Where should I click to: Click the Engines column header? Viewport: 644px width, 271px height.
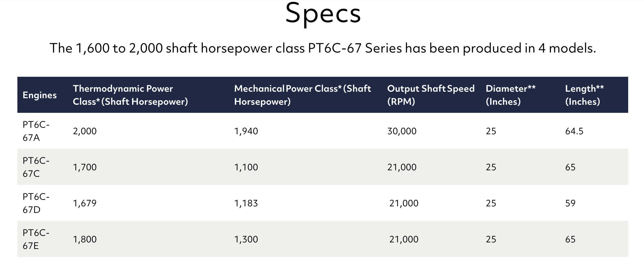point(40,95)
